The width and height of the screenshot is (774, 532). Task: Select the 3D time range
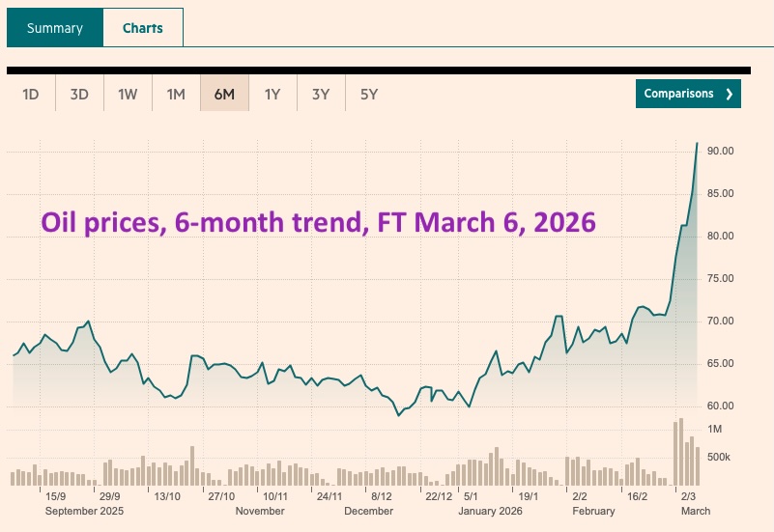point(79,94)
